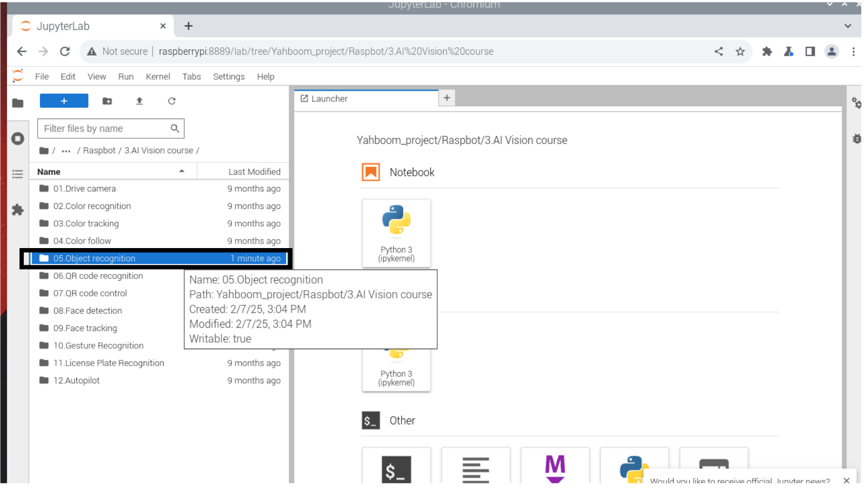Sort files by the Name column header
This screenshot has width=868, height=502.
(x=49, y=172)
